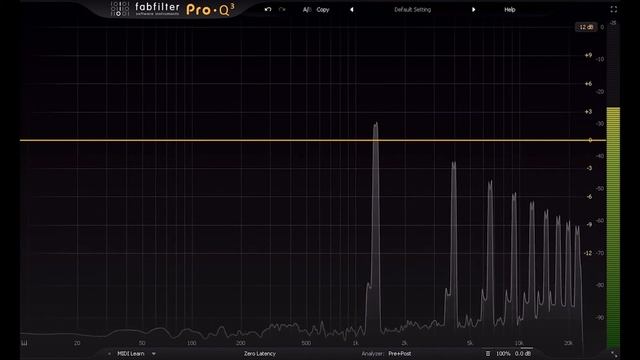Open the Zero Latency processing mode menu

point(260,353)
